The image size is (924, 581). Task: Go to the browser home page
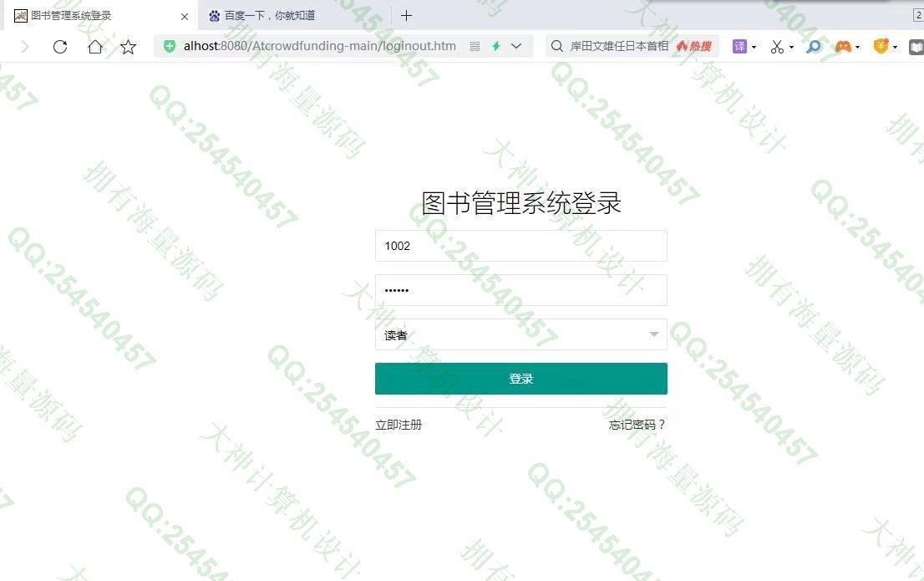click(95, 47)
